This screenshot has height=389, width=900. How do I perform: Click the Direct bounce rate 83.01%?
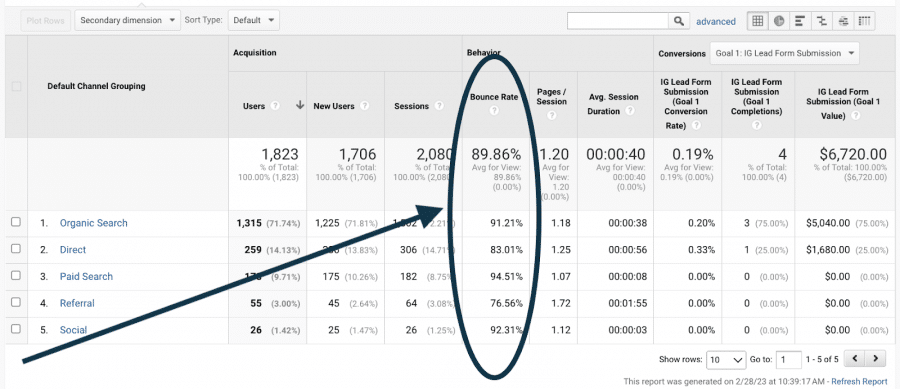(506, 250)
